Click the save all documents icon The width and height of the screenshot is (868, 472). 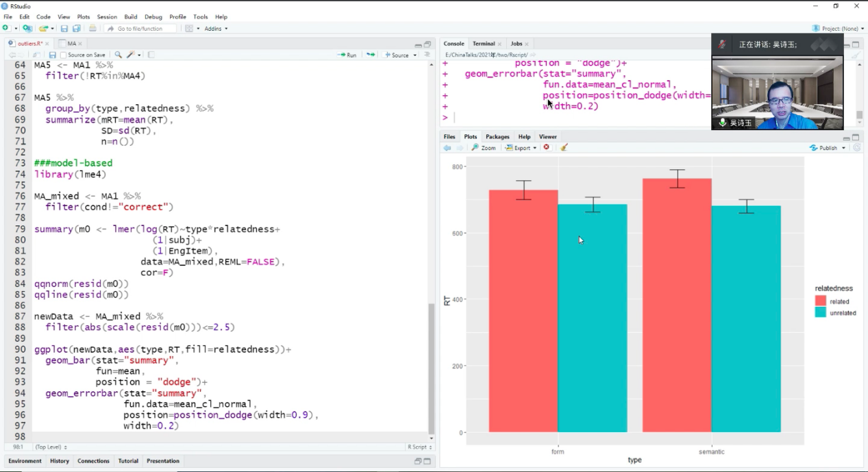(x=76, y=29)
